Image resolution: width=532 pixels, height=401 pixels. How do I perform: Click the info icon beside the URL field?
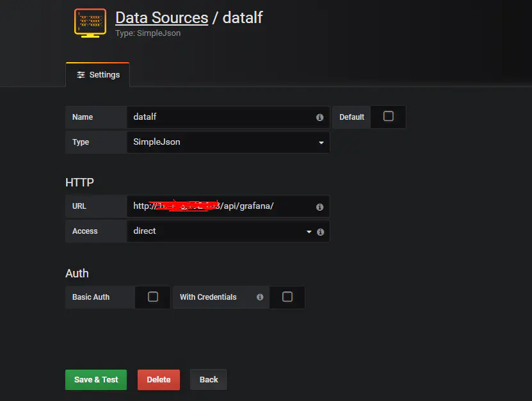tap(319, 207)
